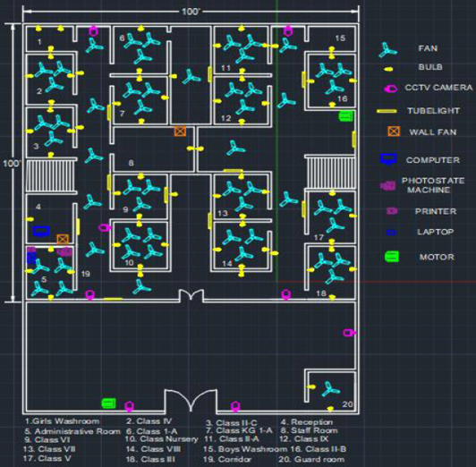This screenshot has width=476, height=467.
Task: Select the FAN symbol in the legend
Action: 387,50
